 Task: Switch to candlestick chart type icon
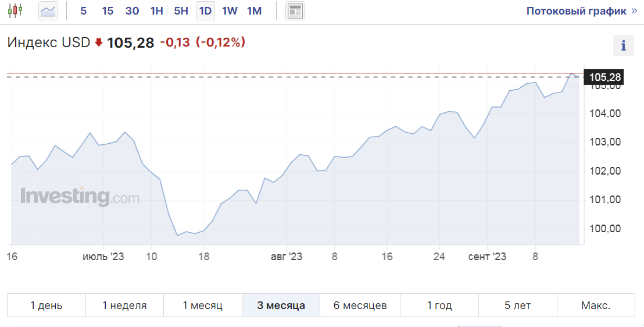coord(15,10)
